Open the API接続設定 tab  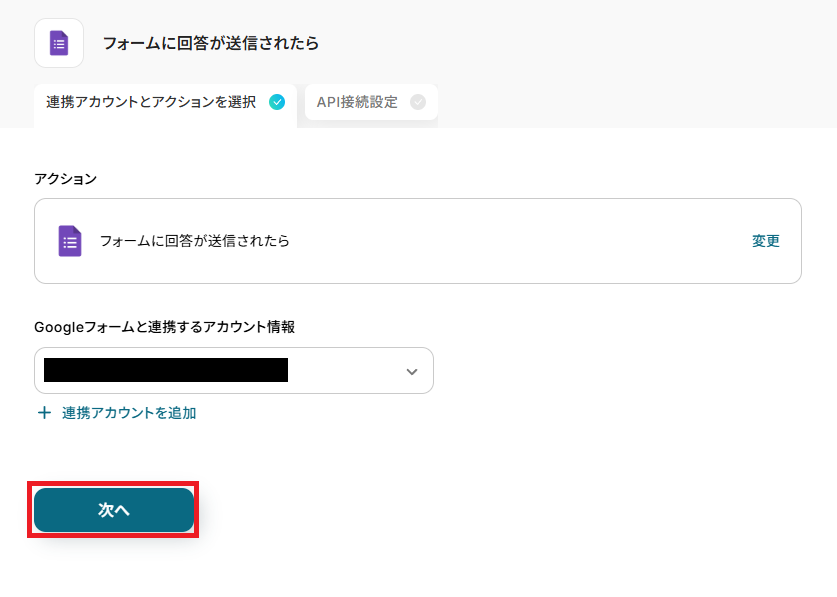[x=371, y=102]
